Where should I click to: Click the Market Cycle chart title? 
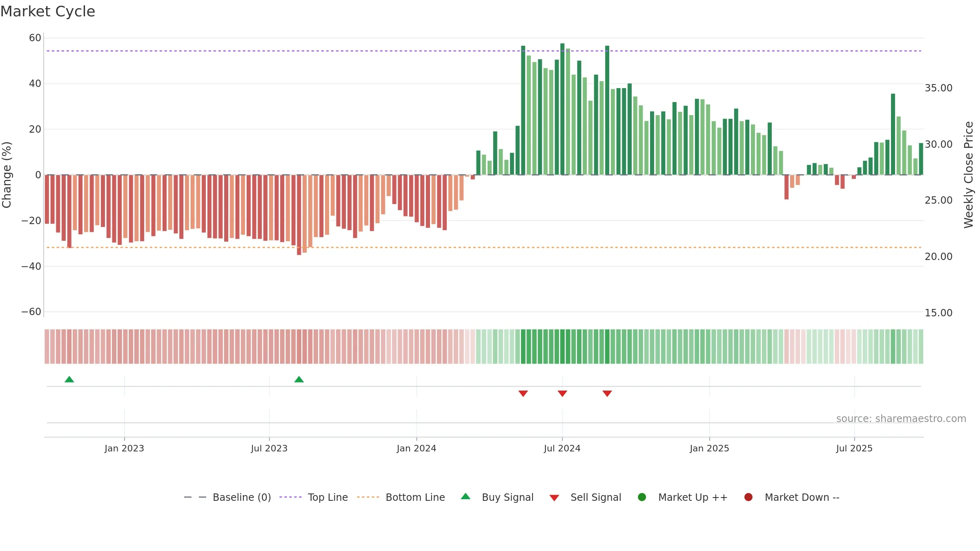48,11
